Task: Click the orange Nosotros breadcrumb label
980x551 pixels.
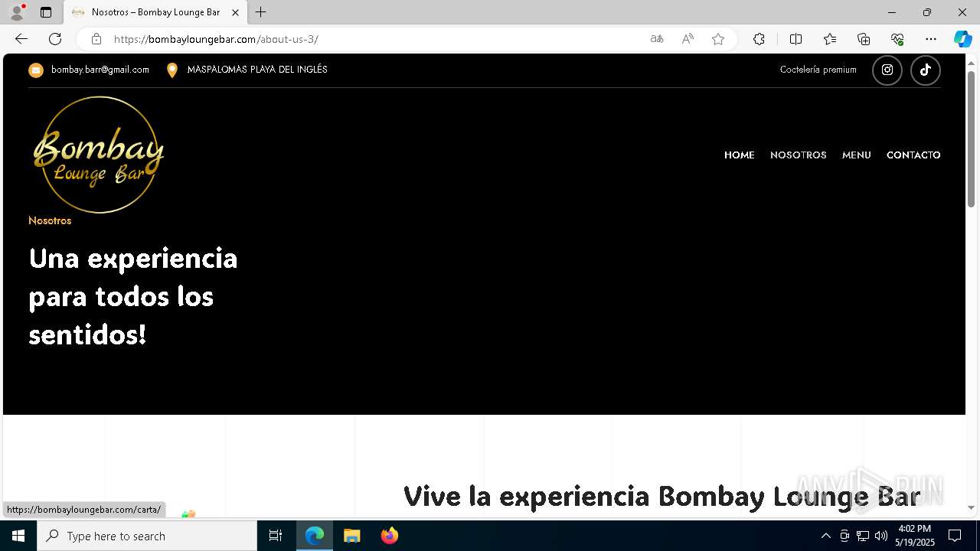Action: pos(50,220)
